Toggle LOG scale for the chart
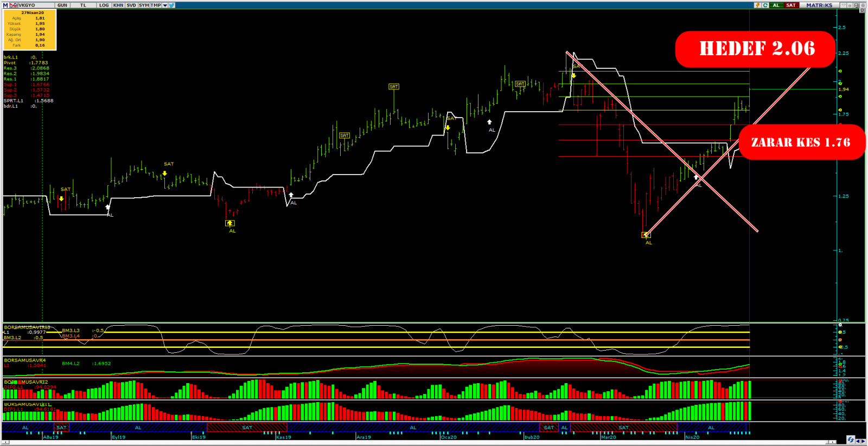Screen dimensions: 868x446 (x=104, y=5)
